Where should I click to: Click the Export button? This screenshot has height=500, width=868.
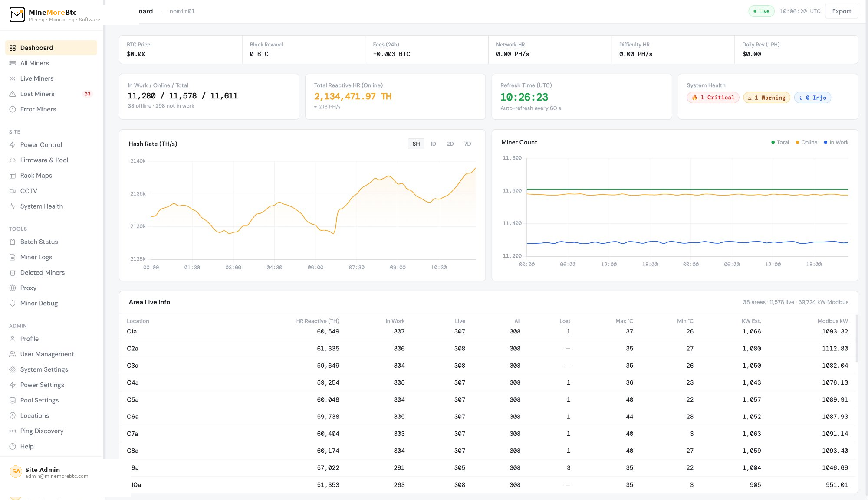841,11
